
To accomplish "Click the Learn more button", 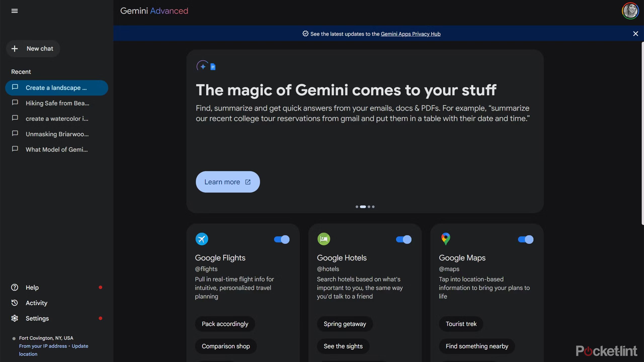I will coord(228,182).
